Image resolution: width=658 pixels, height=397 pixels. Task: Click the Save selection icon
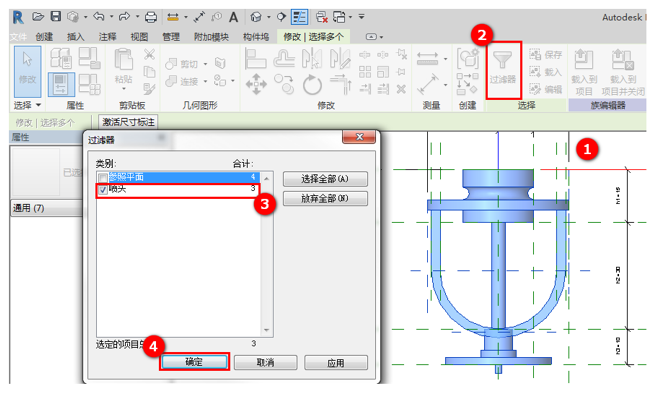click(545, 55)
